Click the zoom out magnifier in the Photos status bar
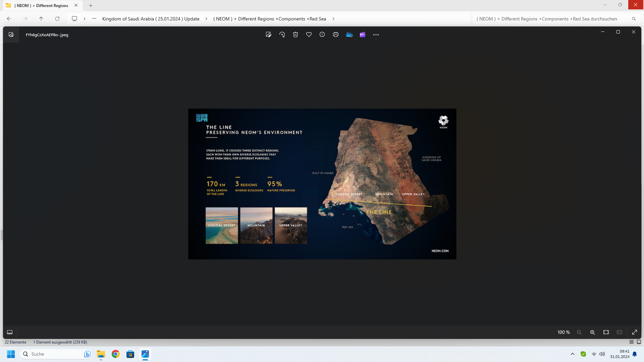The width and height of the screenshot is (644, 362). [x=579, y=332]
